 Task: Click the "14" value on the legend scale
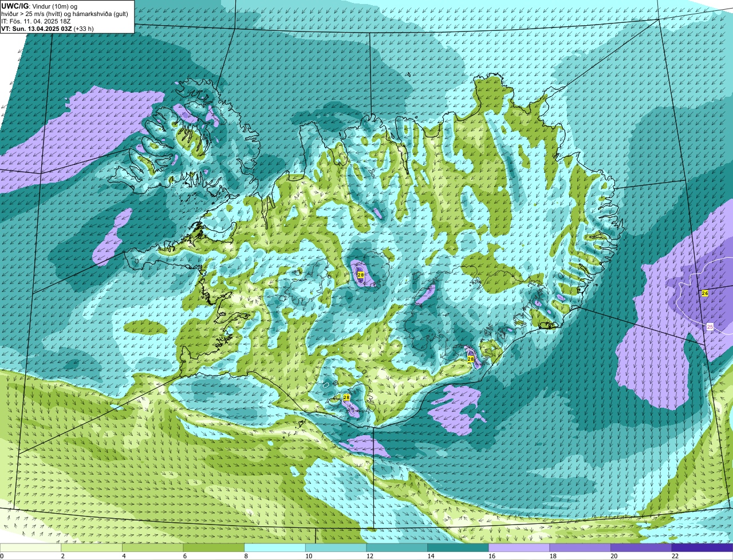click(431, 556)
